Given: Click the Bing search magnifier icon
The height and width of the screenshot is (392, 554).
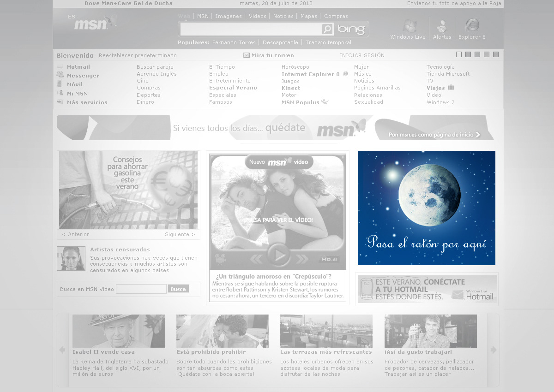Looking at the screenshot, I should (x=327, y=30).
